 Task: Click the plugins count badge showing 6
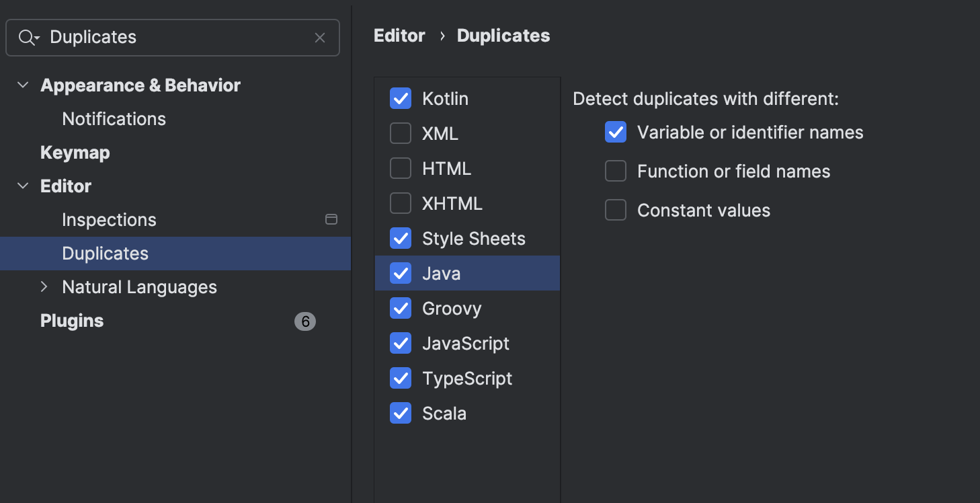(x=306, y=321)
